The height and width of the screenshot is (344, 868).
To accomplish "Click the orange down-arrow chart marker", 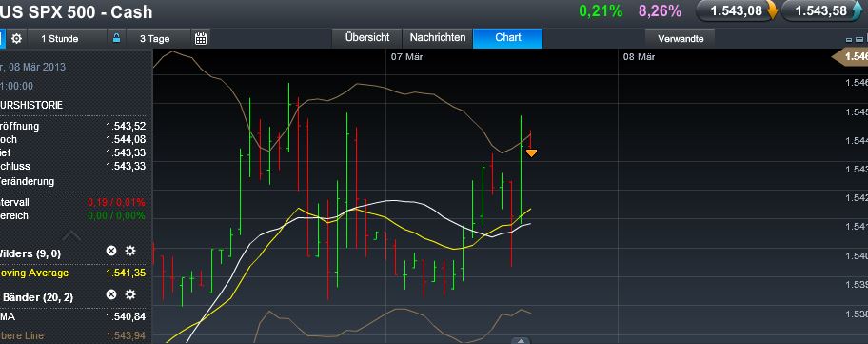I will (x=531, y=152).
